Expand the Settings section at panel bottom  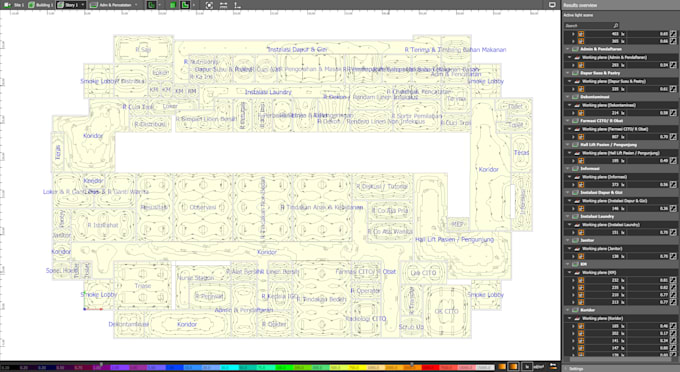click(575, 369)
